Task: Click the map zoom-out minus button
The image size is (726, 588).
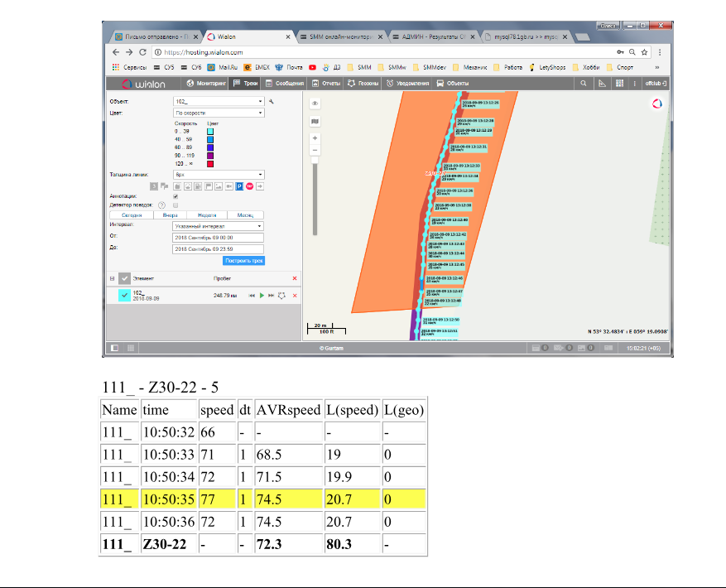Action: (315, 150)
